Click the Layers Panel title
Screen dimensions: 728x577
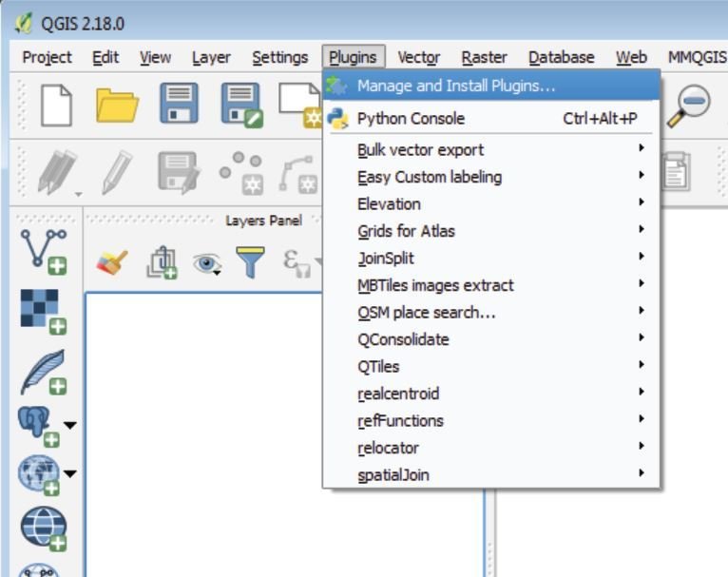tap(263, 221)
